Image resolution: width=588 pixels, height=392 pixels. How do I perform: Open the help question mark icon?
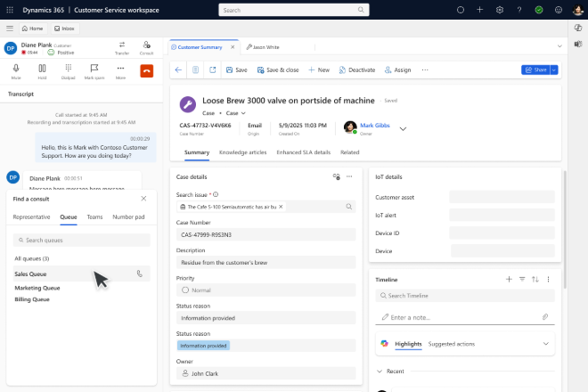[x=519, y=10]
